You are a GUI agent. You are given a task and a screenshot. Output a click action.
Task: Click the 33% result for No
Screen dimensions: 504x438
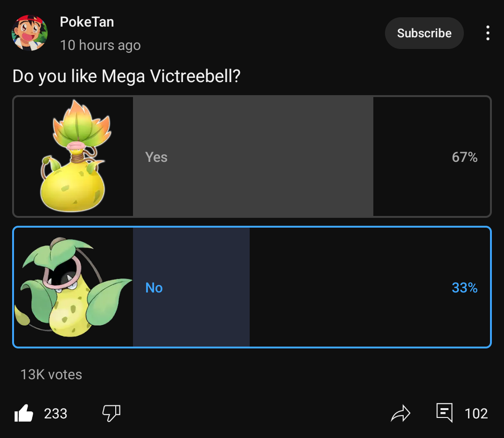pos(464,288)
